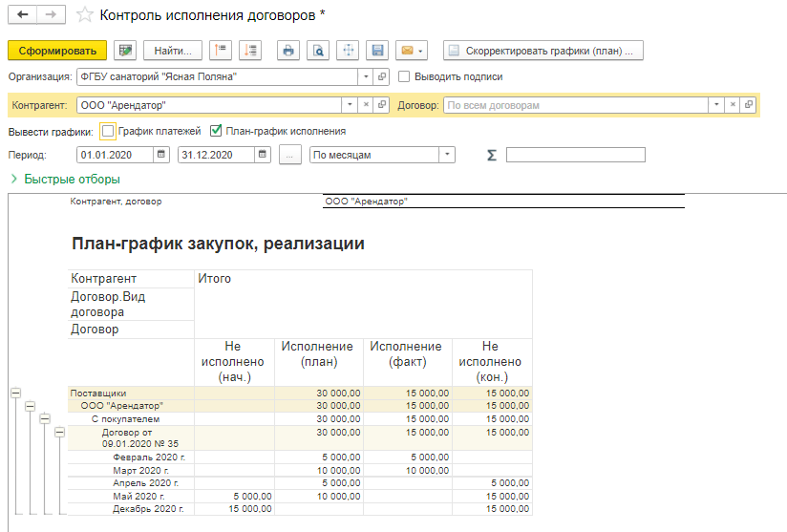Save report with the diskette icon

point(377,50)
